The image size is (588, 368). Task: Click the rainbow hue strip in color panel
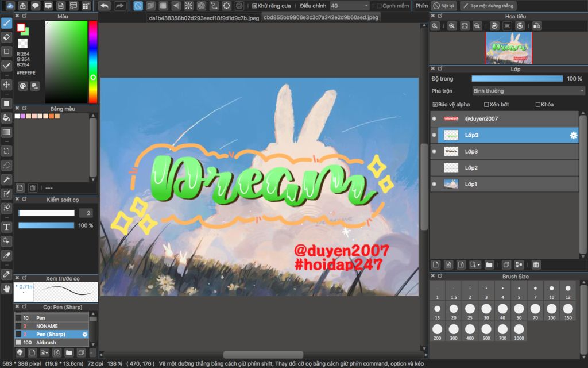coord(93,62)
